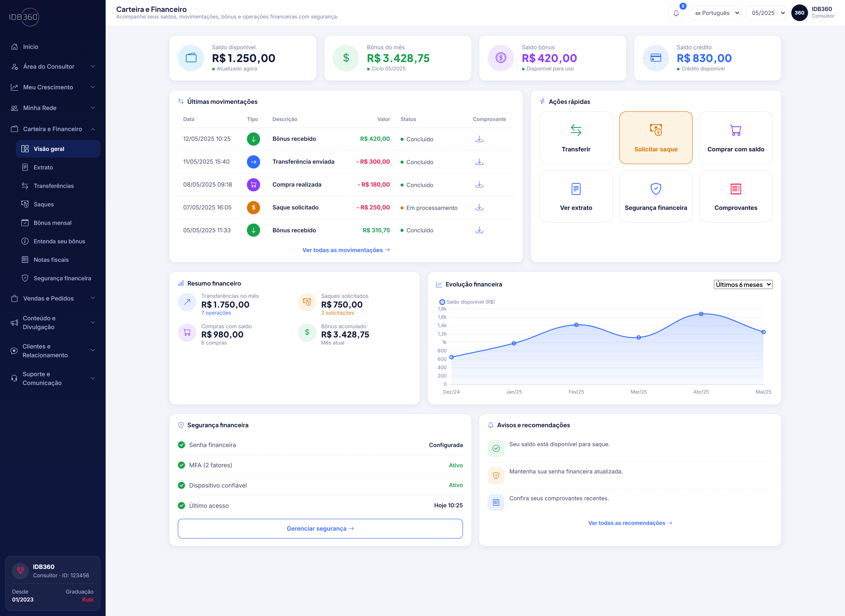
Task: Click the Segurança financeira quick action card
Action: 656,196
